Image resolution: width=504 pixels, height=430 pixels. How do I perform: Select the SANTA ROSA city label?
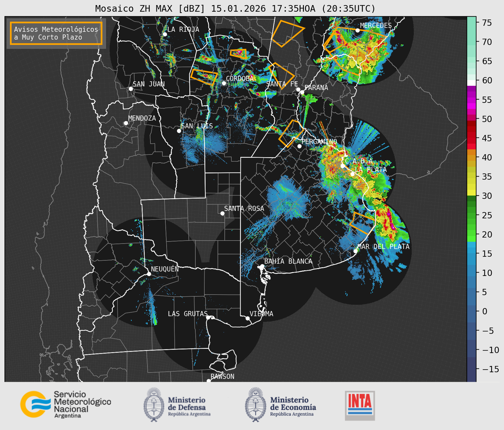pos(244,208)
